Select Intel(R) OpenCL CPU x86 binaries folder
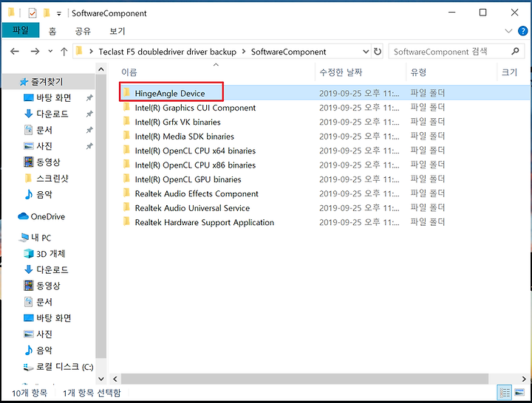The image size is (532, 403). [x=195, y=165]
